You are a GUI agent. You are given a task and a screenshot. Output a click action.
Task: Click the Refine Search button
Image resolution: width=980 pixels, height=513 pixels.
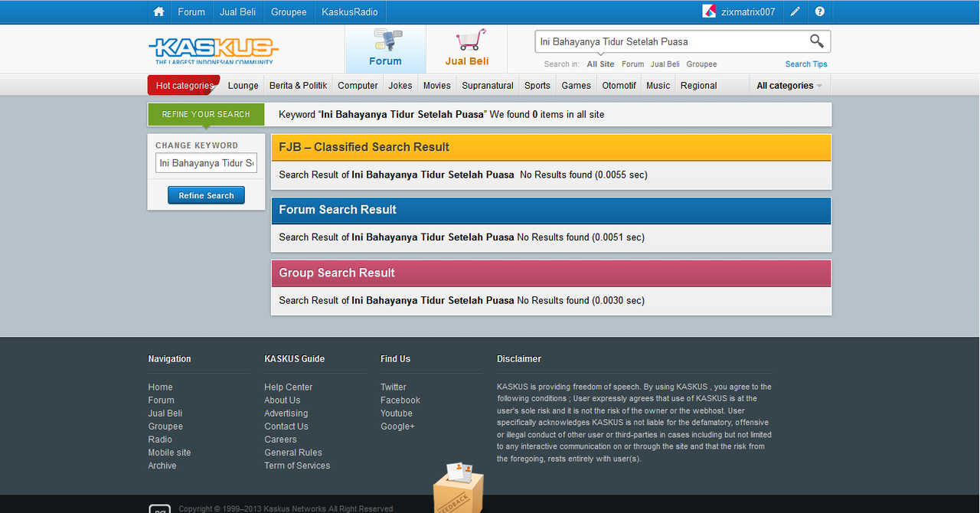tap(207, 195)
